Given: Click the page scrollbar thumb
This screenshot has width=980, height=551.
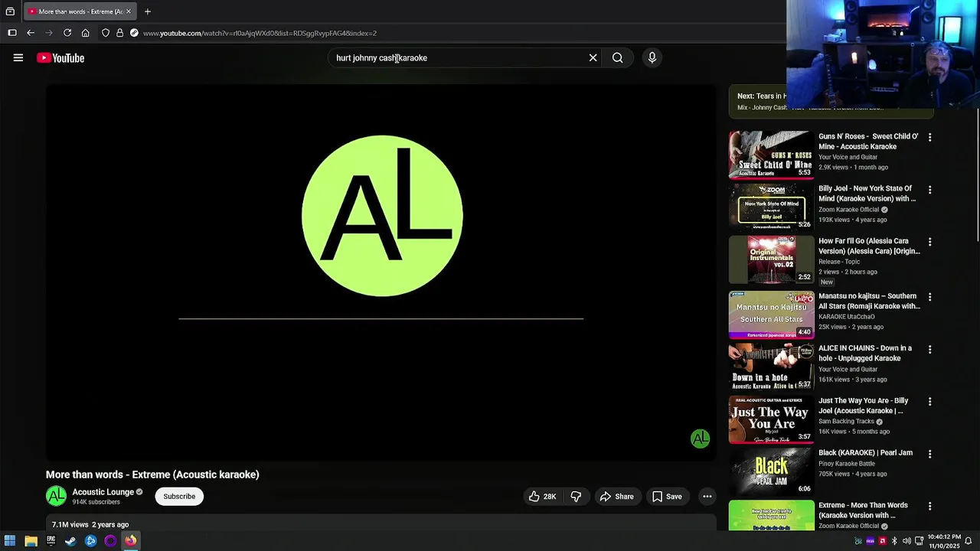Looking at the screenshot, I should click(976, 176).
